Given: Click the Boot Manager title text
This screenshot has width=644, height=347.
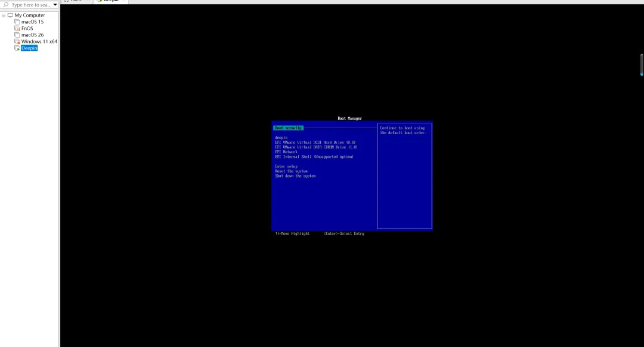Looking at the screenshot, I should tap(350, 118).
